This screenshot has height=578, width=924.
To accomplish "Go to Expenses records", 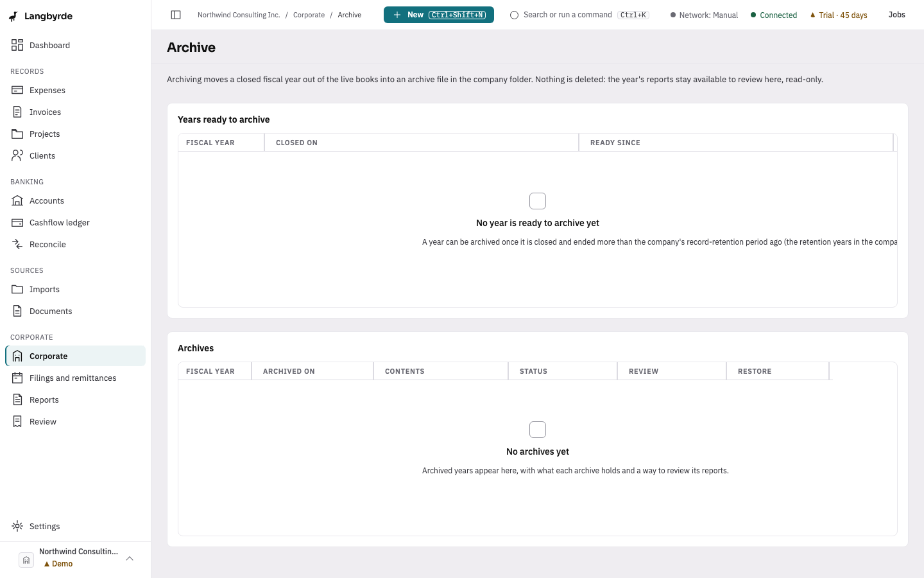I will click(x=75, y=90).
